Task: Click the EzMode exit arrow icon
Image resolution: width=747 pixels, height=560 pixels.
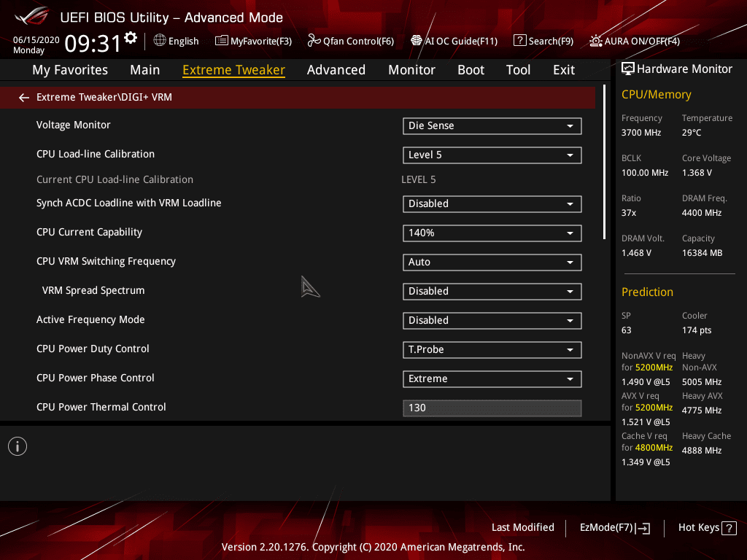Action: click(643, 528)
